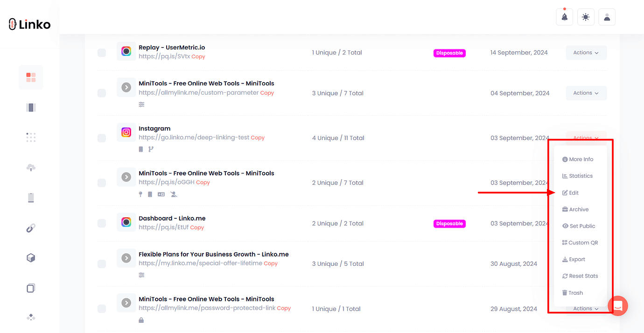Viewport: 644px width, 333px height.
Task: Open the dashboard grid icon in sidebar
Action: click(31, 77)
